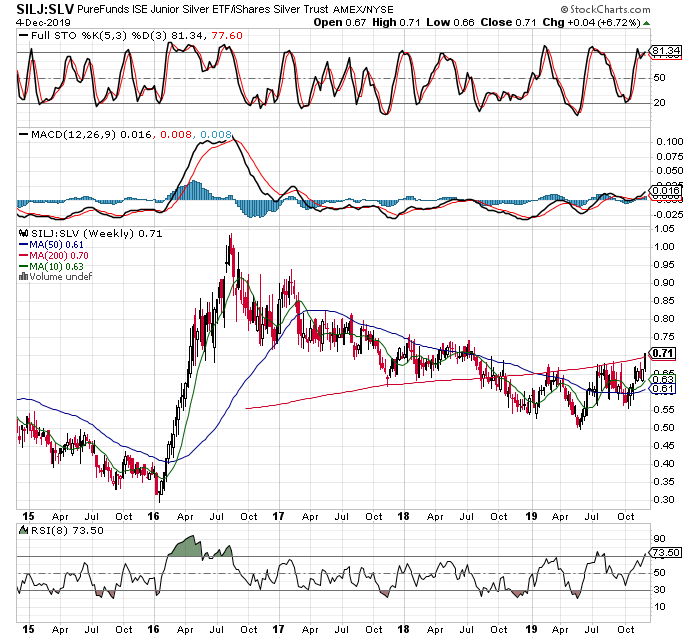The height and width of the screenshot is (639, 700).
Task: Click the green up-arrow next to Chg
Action: point(646,22)
